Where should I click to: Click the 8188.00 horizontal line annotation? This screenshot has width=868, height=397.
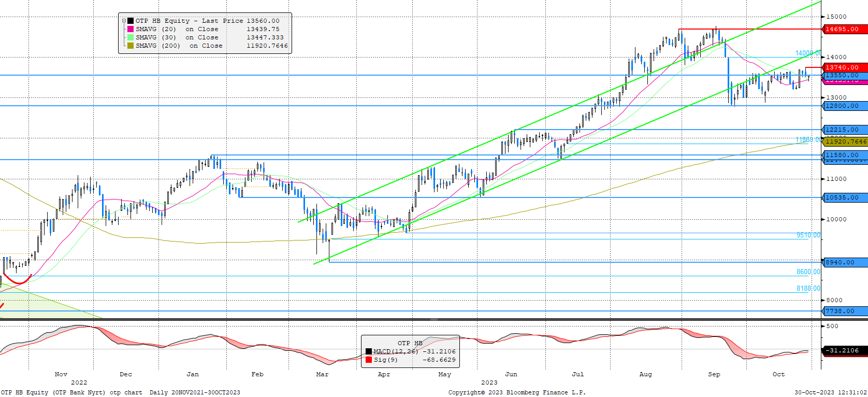(x=808, y=289)
